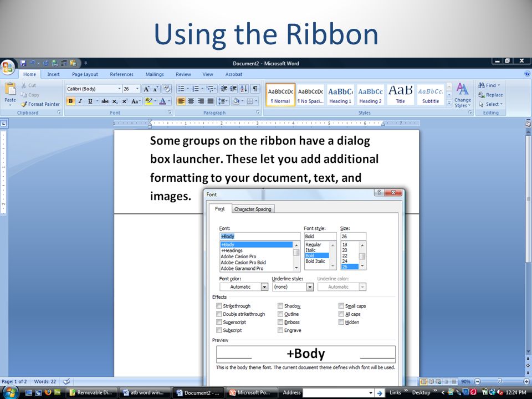Apply the Title style
Image resolution: width=532 pixels, height=399 pixels.
[400, 95]
